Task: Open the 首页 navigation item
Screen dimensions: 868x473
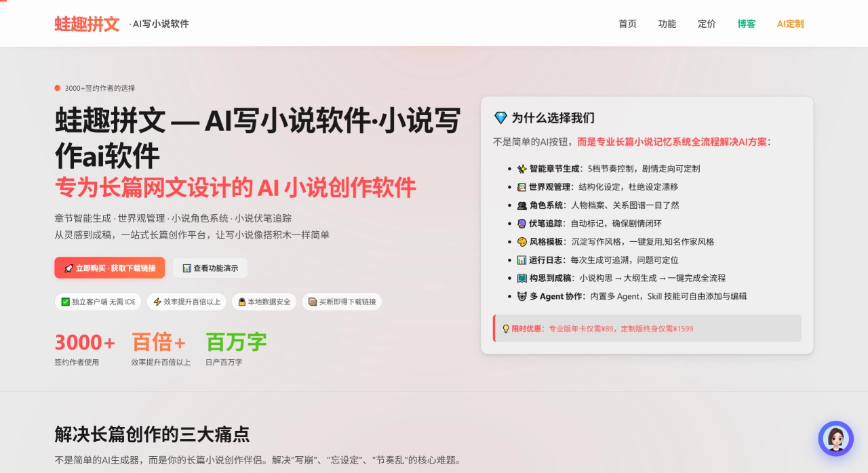Action: [627, 24]
